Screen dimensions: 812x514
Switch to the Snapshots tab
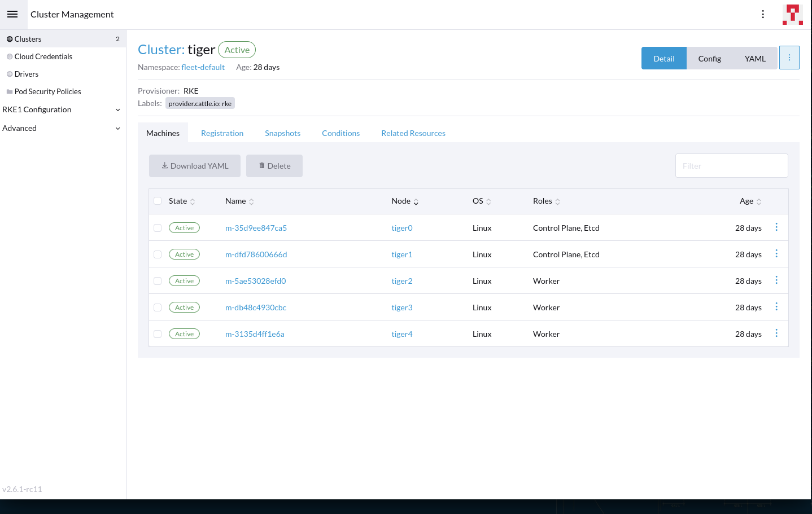(x=282, y=133)
